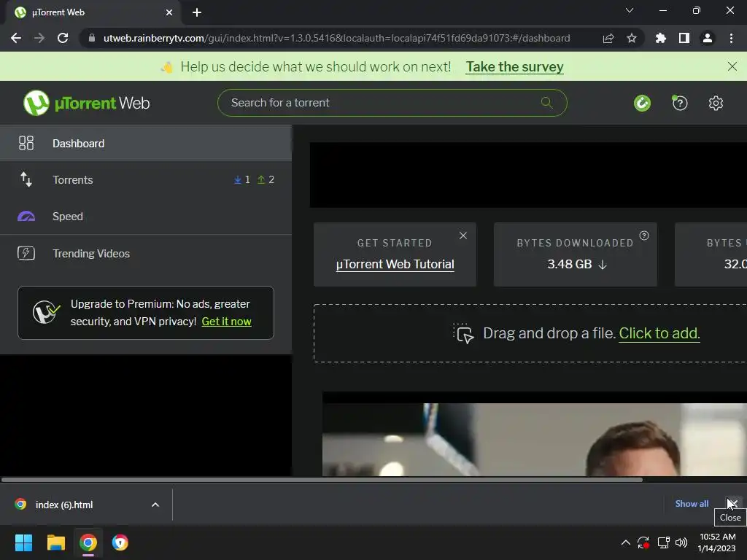
Task: Open File Explorer from taskbar
Action: (x=55, y=542)
